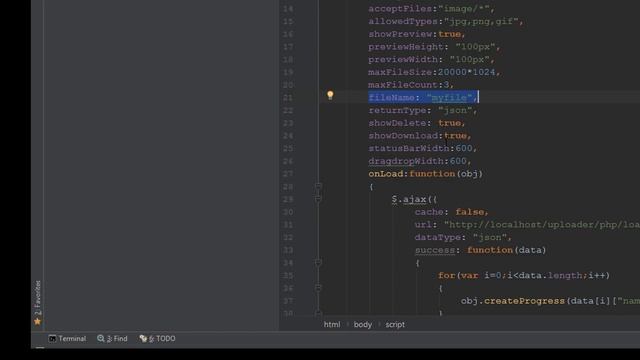
Task: Open the TODO tool window
Action: pyautogui.click(x=158, y=338)
